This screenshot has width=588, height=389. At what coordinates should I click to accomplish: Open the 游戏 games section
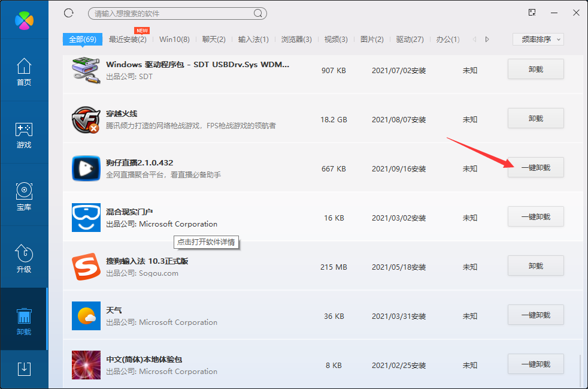(24, 135)
